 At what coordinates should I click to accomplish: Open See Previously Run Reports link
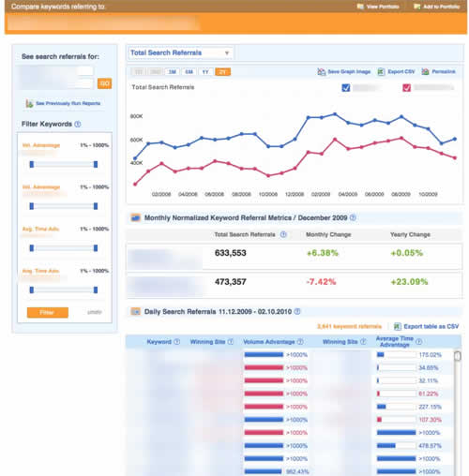pyautogui.click(x=68, y=103)
